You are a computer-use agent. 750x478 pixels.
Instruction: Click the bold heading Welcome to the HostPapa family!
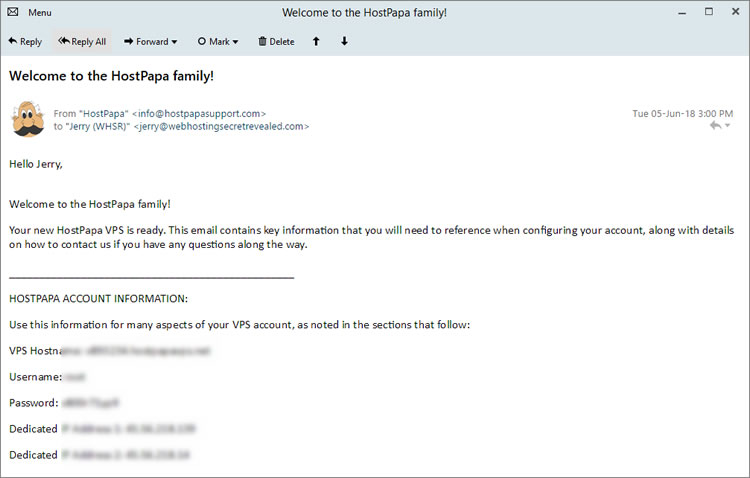pos(111,76)
